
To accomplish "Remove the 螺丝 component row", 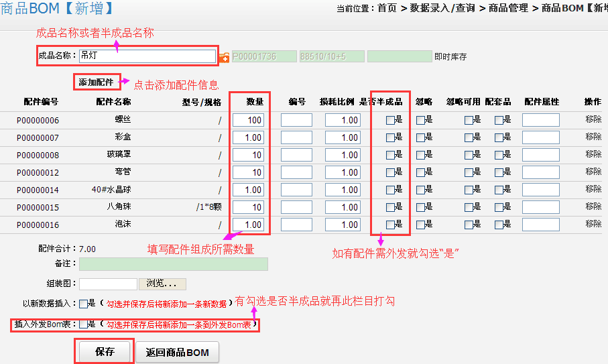I will [x=593, y=120].
